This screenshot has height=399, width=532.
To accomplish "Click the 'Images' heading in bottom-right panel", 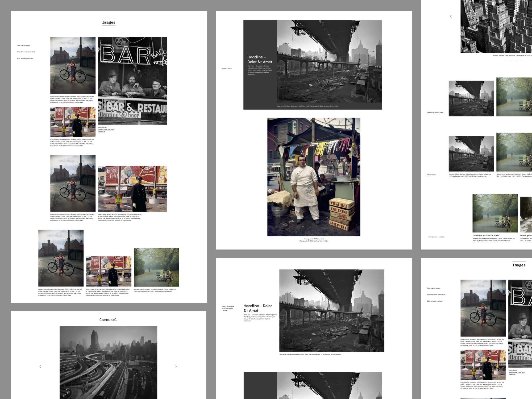I will click(x=519, y=265).
